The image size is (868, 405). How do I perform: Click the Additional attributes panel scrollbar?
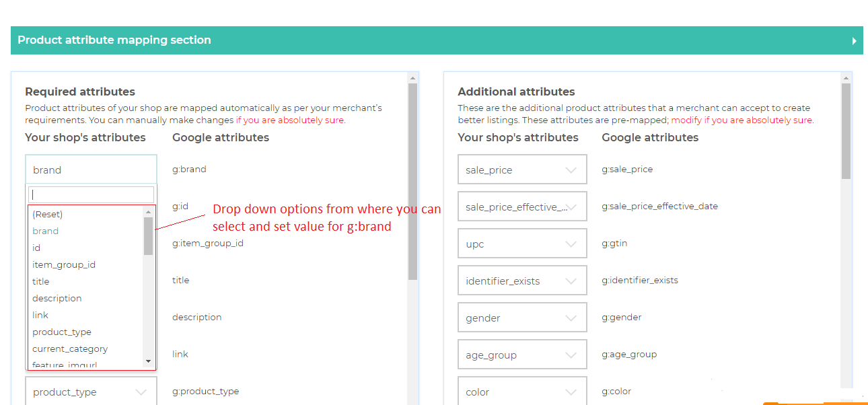[846, 131]
